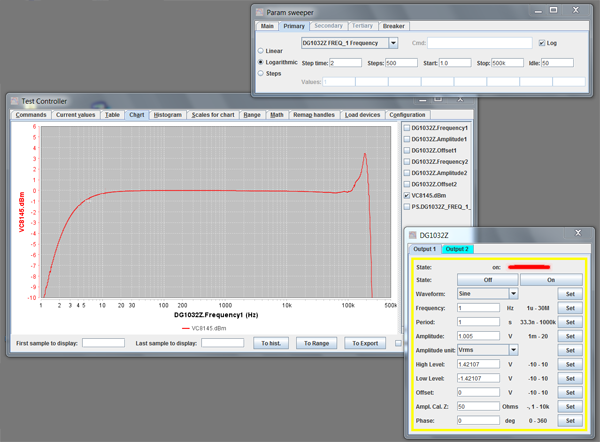Image resolution: width=600 pixels, height=442 pixels.
Task: Click Set button for Phase
Action: tap(570, 421)
